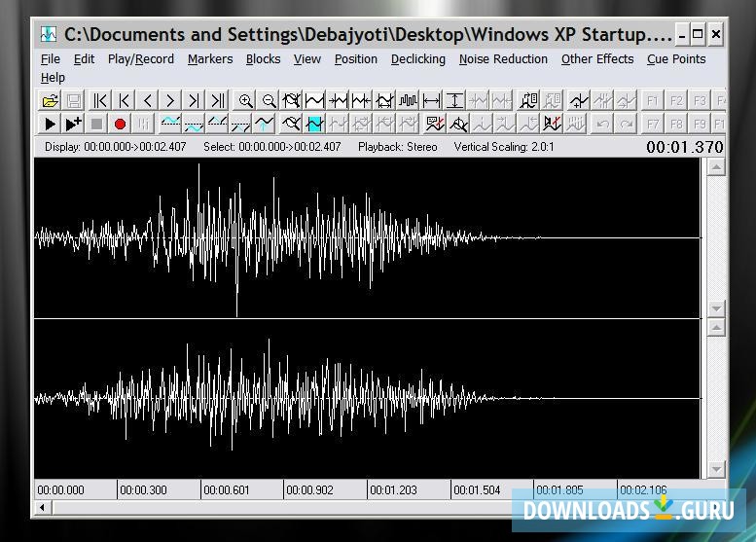The height and width of the screenshot is (542, 756).
Task: Click the 00:00.300 timeline marker
Action: (143, 489)
